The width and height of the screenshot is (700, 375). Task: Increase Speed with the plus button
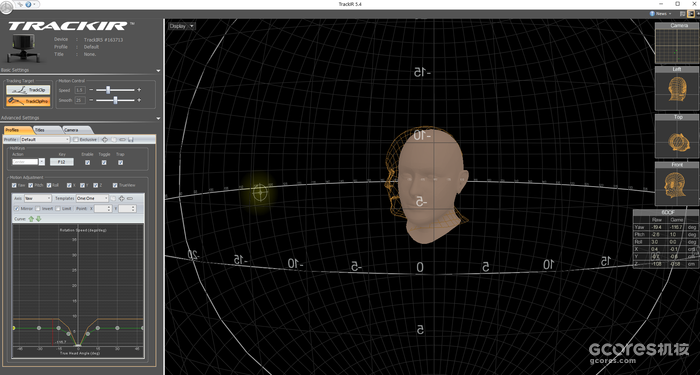(x=139, y=90)
